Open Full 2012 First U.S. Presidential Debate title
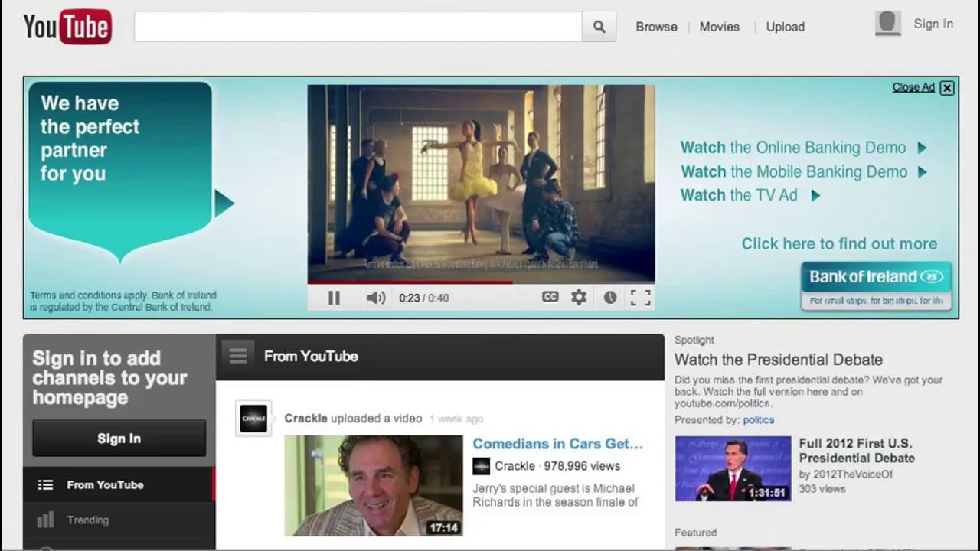Screen dimensions: 980x551 857,451
